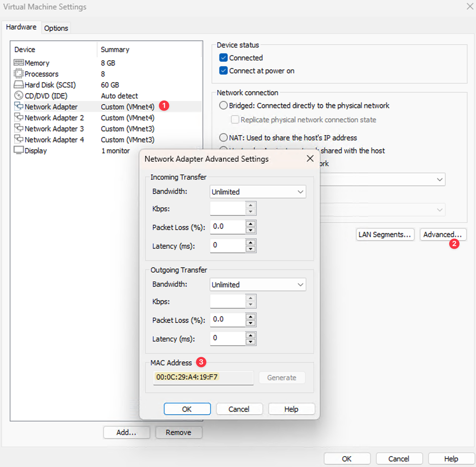The width and height of the screenshot is (476, 467).
Task: Select the NAT connection radio button
Action: [223, 138]
